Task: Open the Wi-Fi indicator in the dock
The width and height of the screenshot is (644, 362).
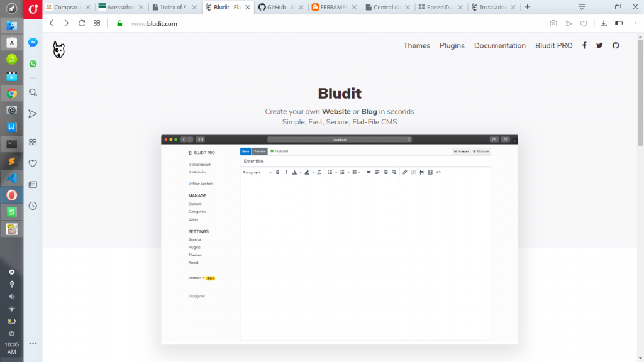Action: (x=11, y=309)
